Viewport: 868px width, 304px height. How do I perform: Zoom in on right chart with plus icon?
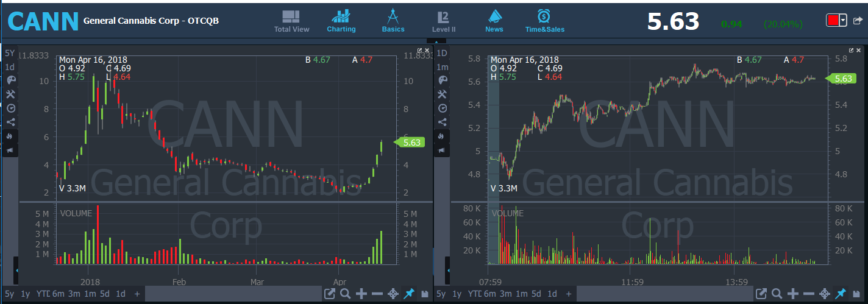(793, 294)
